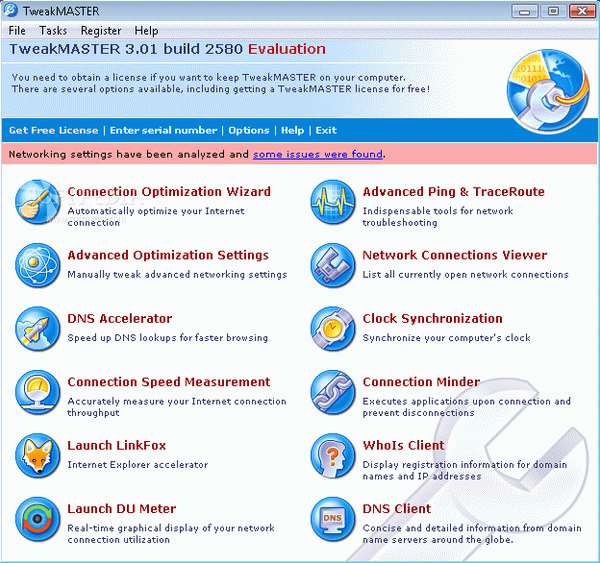This screenshot has height=563, width=600.
Task: Click Exit in the blue bar
Action: [x=326, y=131]
